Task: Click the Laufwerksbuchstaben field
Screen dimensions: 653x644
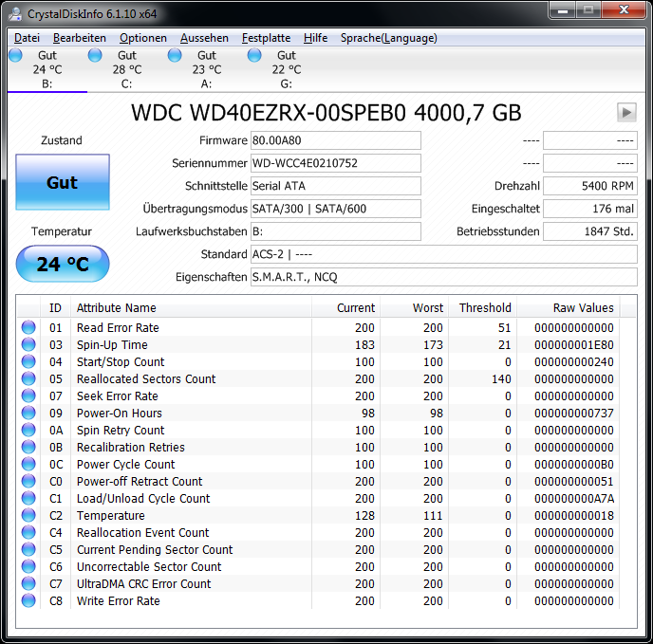Action: [336, 231]
